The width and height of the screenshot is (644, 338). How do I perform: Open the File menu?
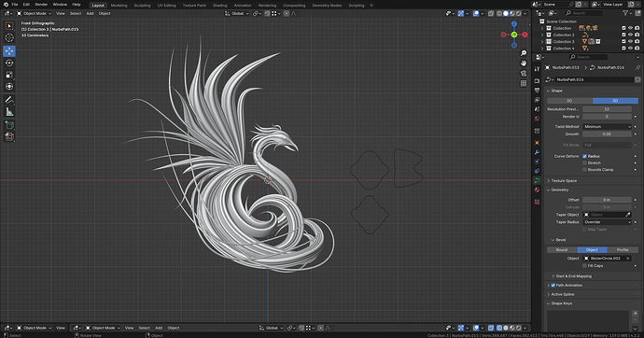[14, 5]
